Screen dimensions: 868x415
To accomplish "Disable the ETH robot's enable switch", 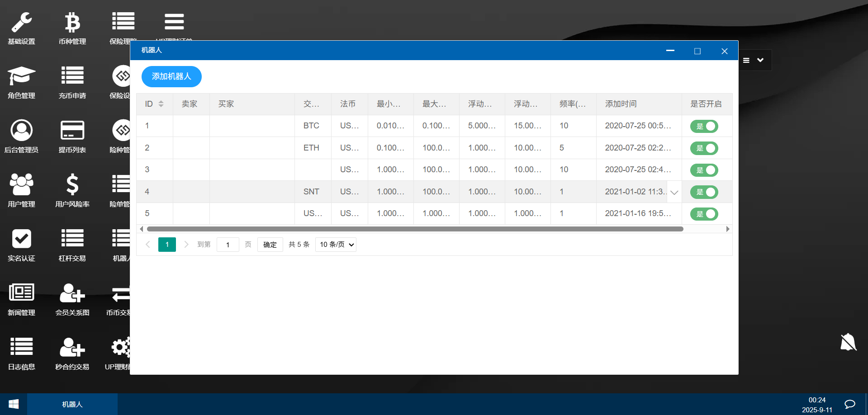I will tap(704, 148).
